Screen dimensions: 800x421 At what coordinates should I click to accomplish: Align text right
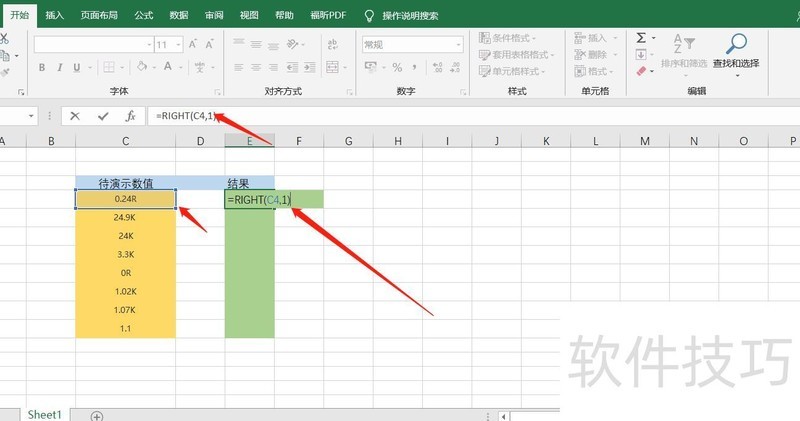pos(273,67)
